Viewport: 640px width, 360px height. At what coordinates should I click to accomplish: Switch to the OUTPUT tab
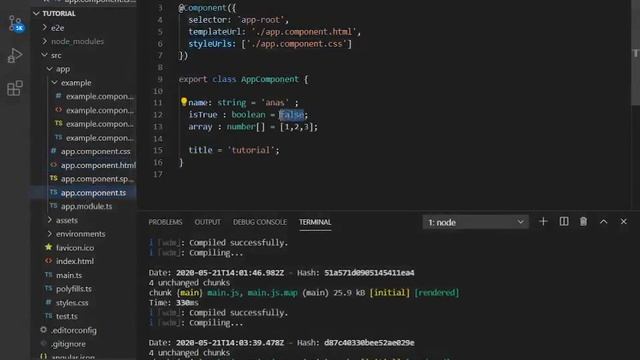pos(207,222)
